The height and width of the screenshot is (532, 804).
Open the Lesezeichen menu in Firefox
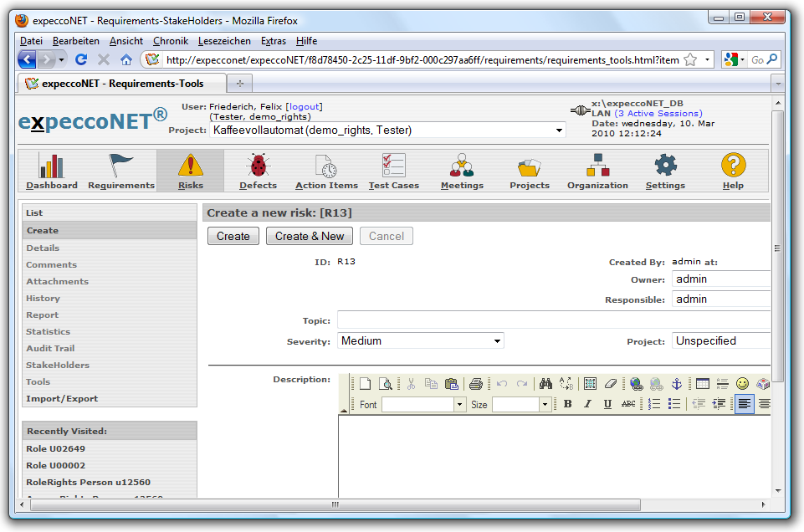223,41
